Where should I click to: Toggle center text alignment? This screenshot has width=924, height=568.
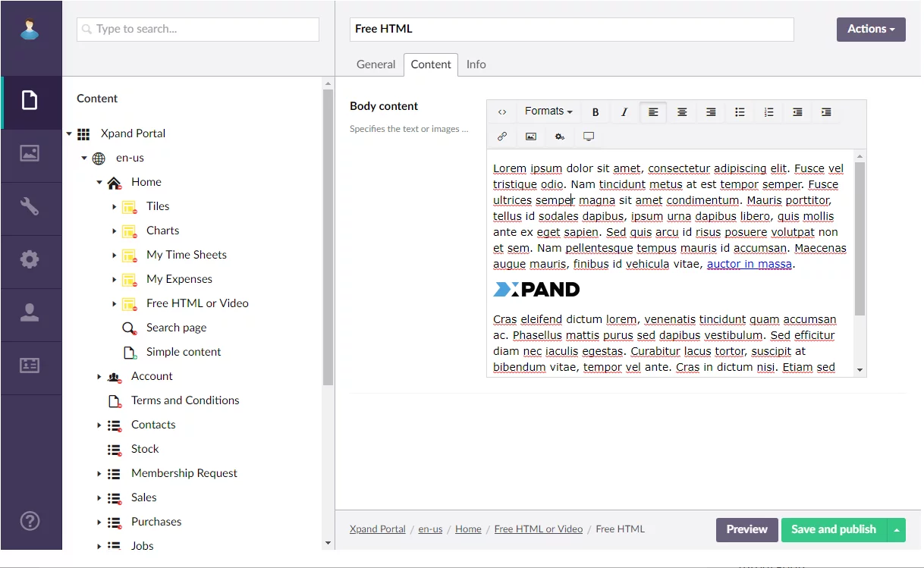[x=682, y=112]
